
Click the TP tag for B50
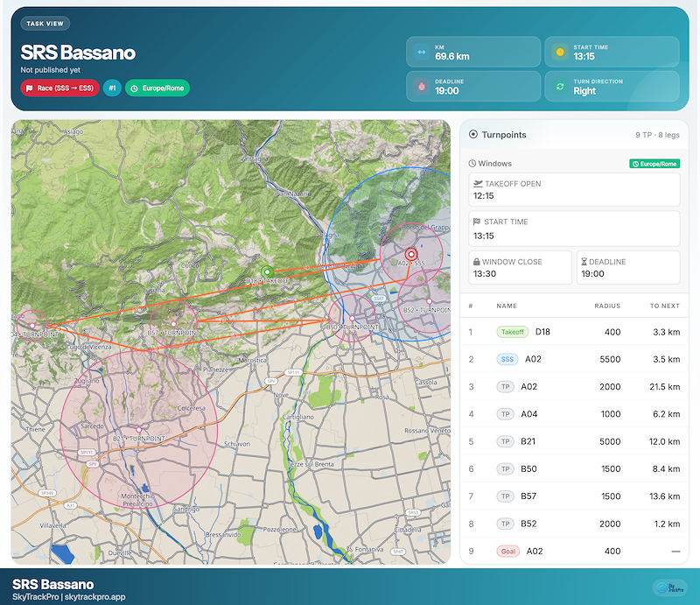coord(506,469)
